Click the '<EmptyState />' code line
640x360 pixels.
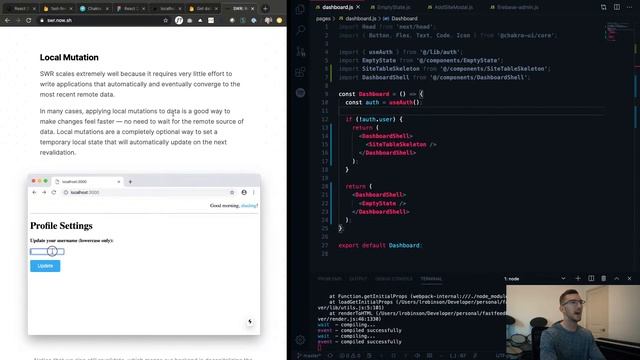click(x=382, y=203)
